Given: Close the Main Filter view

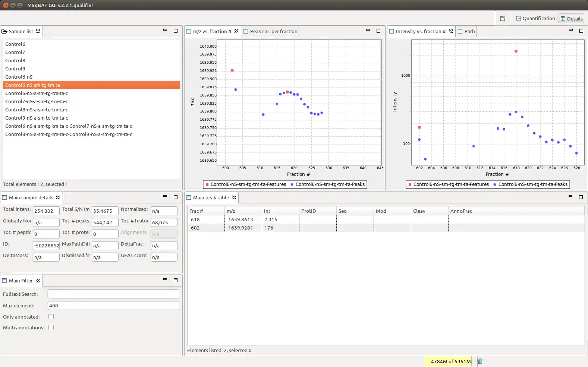Looking at the screenshot, I should [38, 281].
